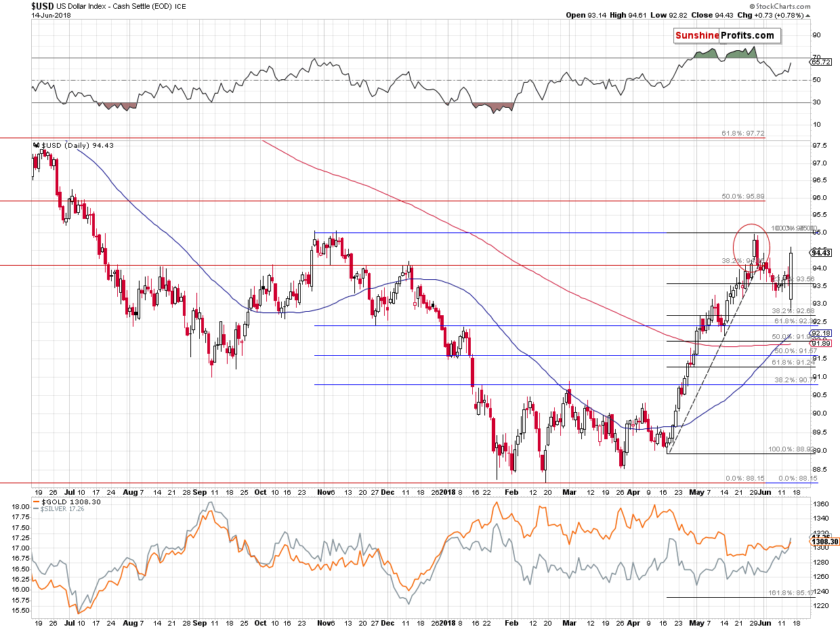Click the date '14-Jun-2018' under the title
The height and width of the screenshot is (629, 840).
point(50,15)
